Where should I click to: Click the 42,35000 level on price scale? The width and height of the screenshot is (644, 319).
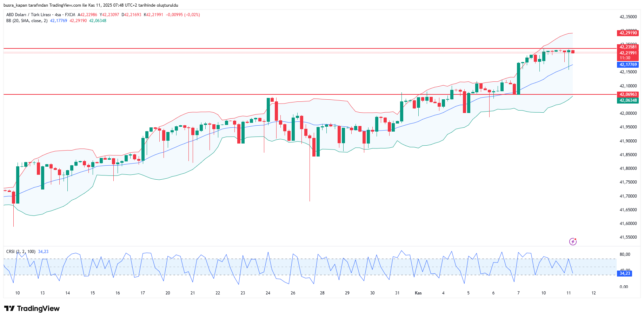click(628, 17)
